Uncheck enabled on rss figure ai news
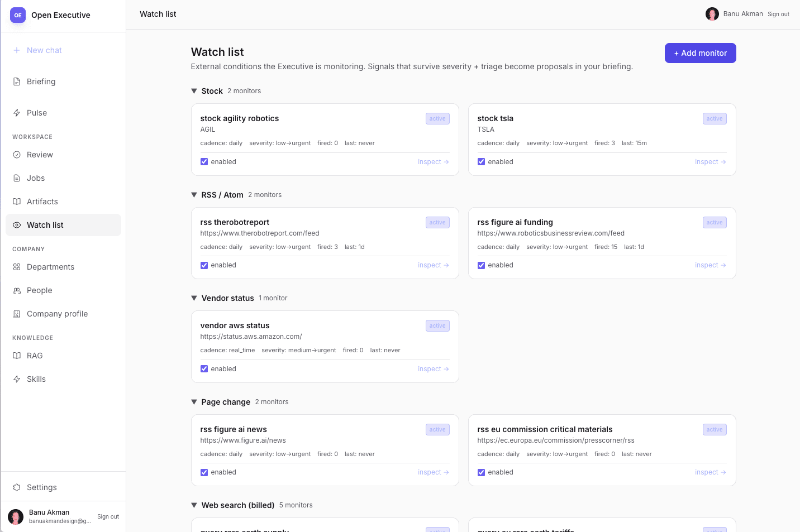Image resolution: width=800 pixels, height=532 pixels. (204, 472)
